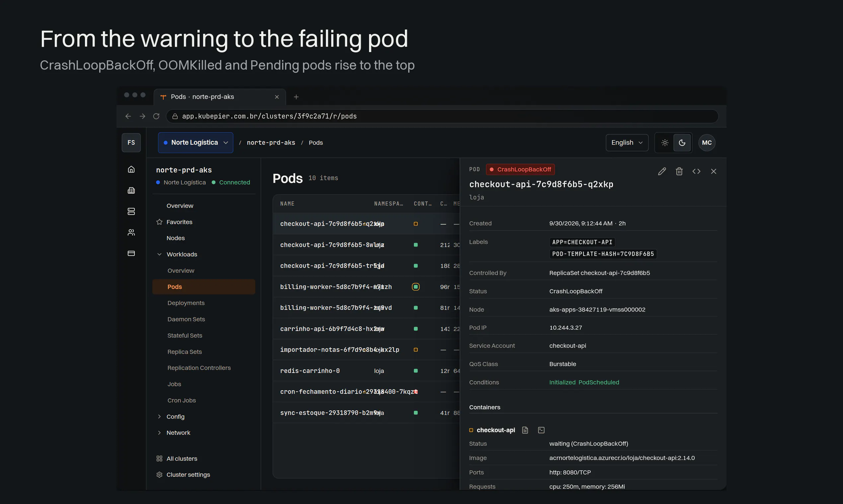Select Deployments in the sidebar
843x504 pixels.
pos(203,303)
